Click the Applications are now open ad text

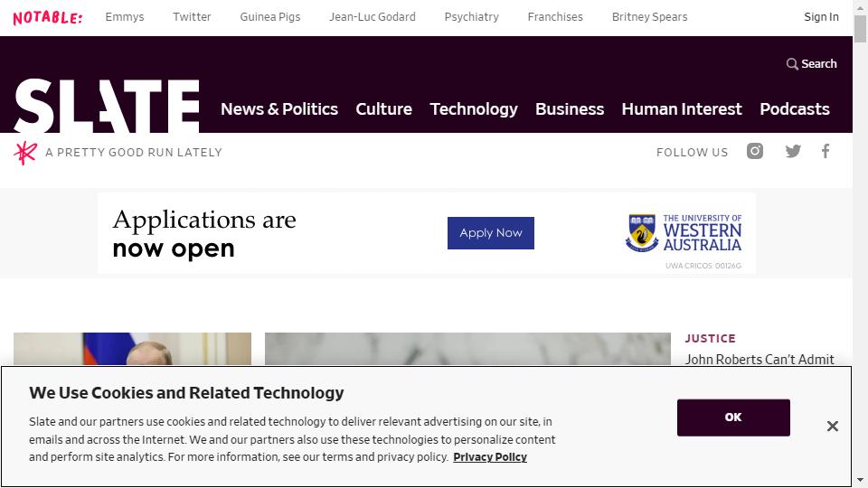pos(204,233)
